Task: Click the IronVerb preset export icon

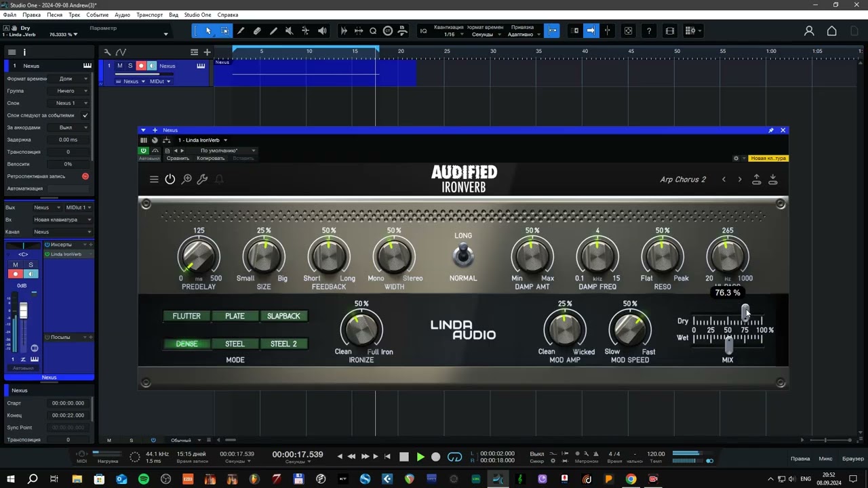Action: 757,180
